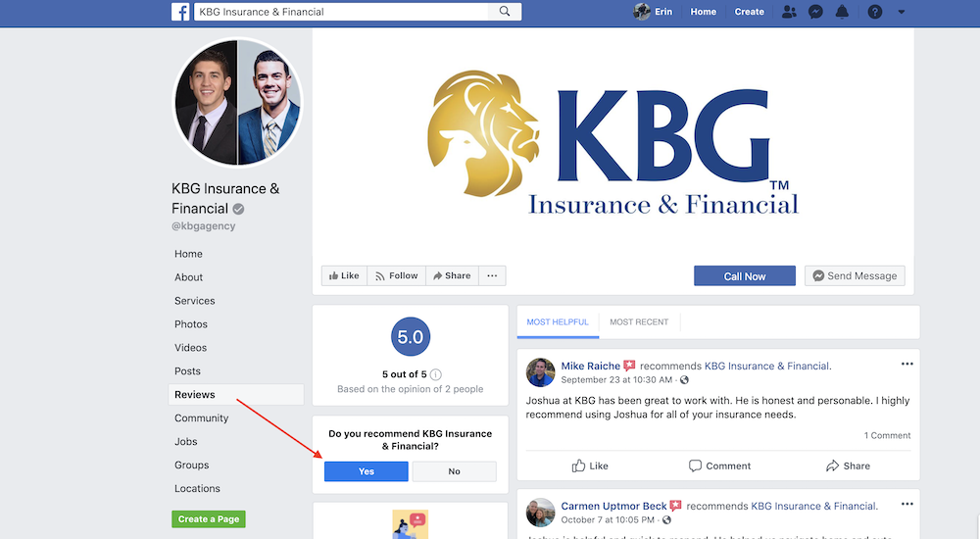Like the KBG Insurance & Financial page
980x539 pixels.
click(x=344, y=275)
